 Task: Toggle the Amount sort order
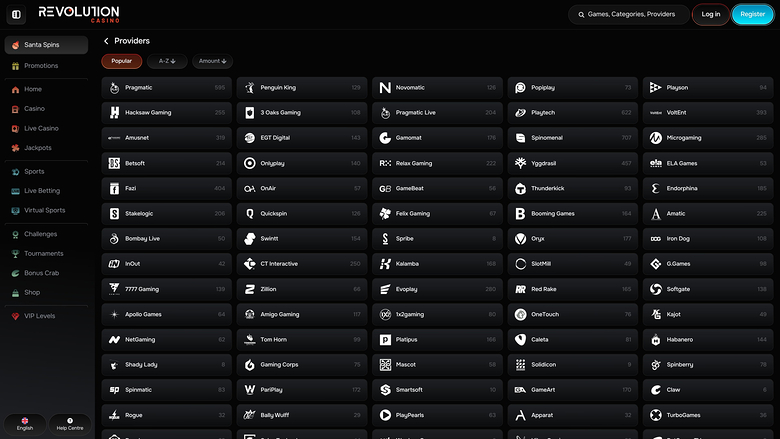click(x=212, y=61)
